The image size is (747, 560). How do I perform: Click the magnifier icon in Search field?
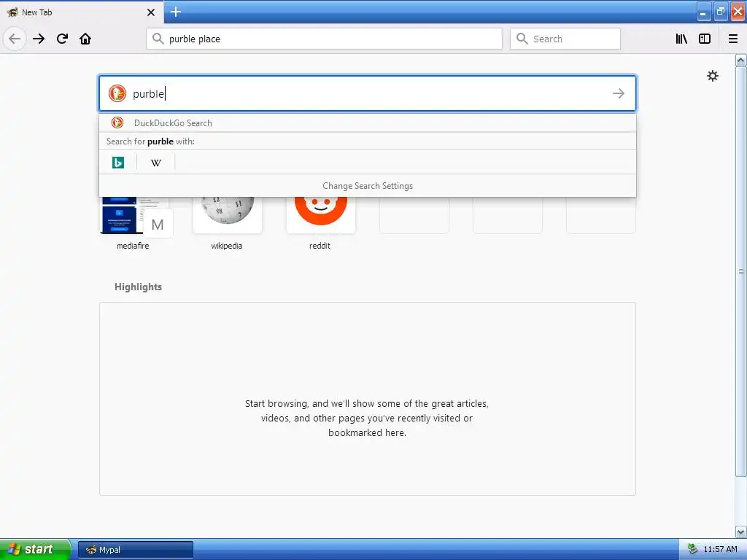tap(522, 39)
